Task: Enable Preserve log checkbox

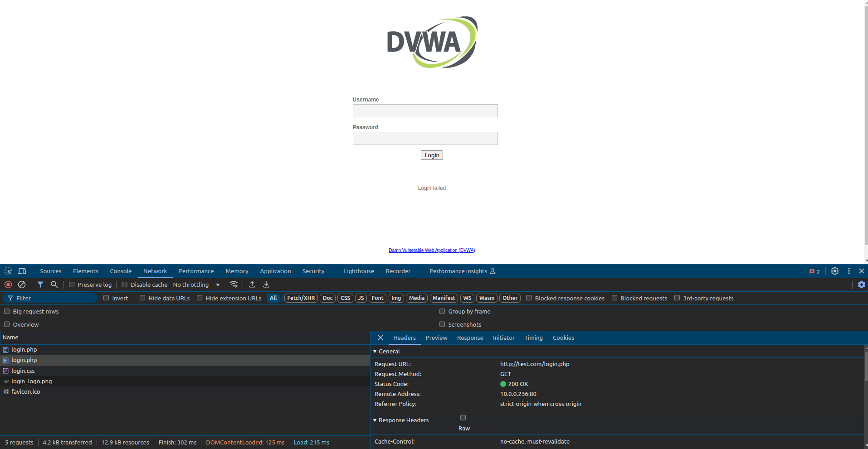Action: [x=72, y=285]
